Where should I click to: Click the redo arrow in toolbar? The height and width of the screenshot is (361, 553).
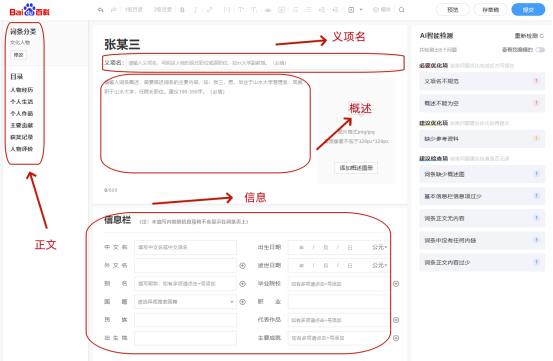(x=114, y=10)
